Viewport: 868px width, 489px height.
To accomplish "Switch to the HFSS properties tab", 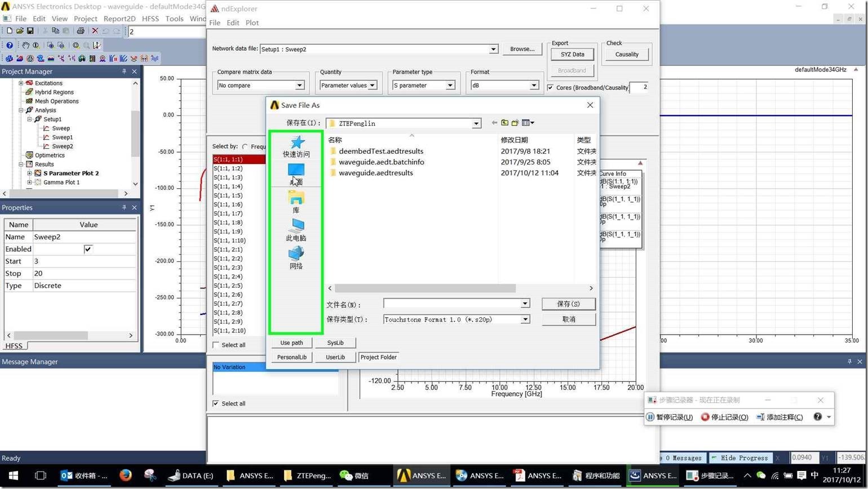I will coord(14,346).
